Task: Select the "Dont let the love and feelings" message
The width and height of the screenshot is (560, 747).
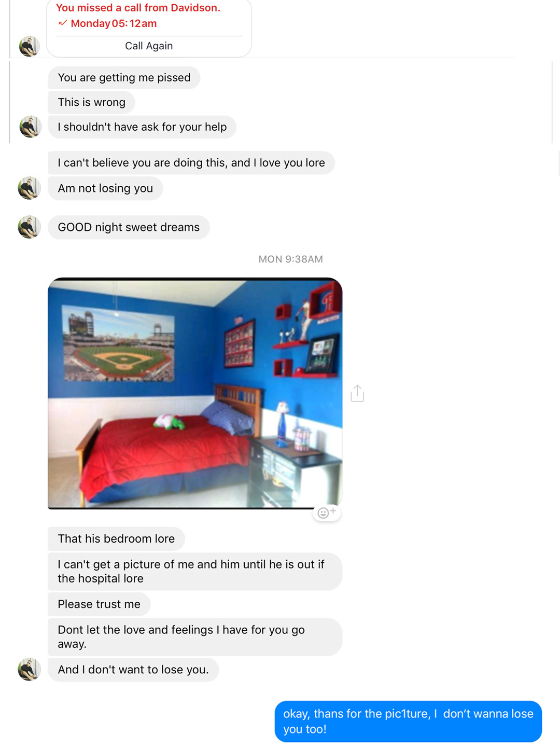Action: click(x=195, y=637)
